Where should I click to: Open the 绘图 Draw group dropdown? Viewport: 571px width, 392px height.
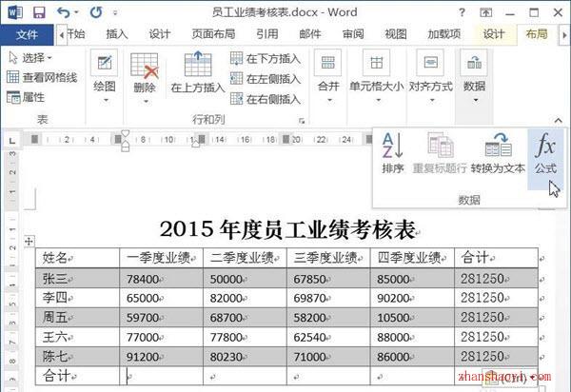105,77
